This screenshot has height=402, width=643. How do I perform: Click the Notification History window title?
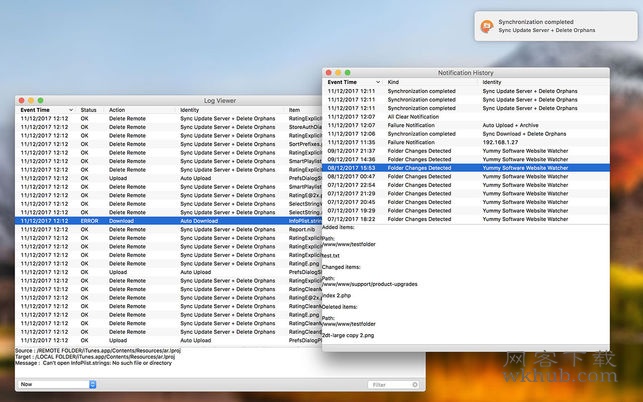465,73
